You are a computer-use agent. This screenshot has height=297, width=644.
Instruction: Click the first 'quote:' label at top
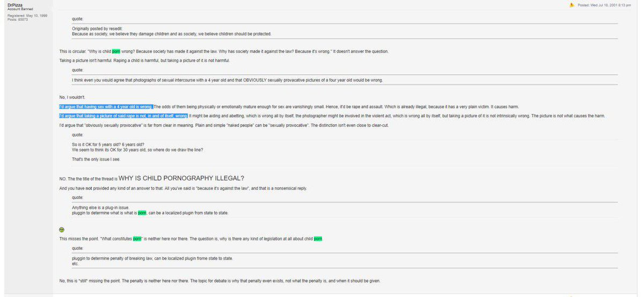coord(77,19)
